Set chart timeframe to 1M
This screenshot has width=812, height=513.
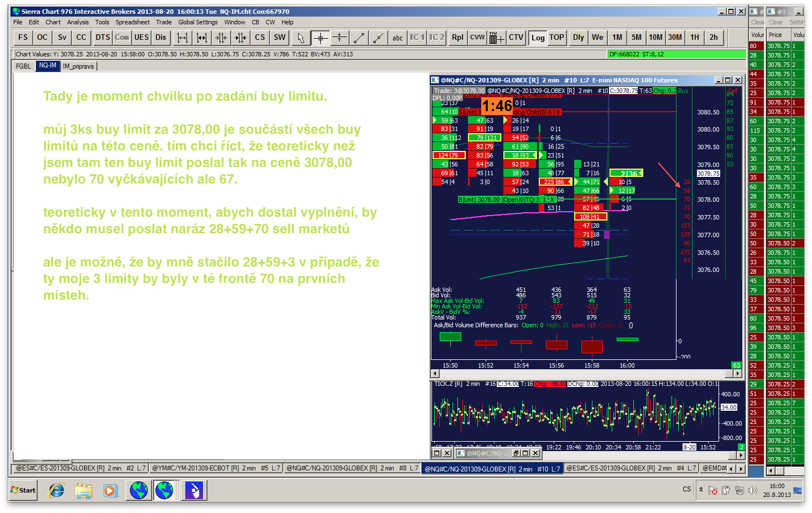coord(617,38)
